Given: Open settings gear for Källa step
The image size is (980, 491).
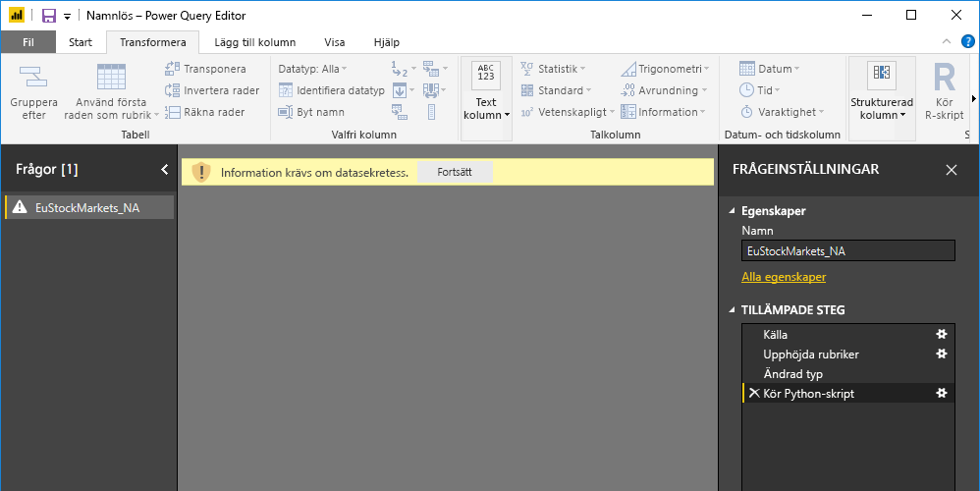Looking at the screenshot, I should click(942, 334).
